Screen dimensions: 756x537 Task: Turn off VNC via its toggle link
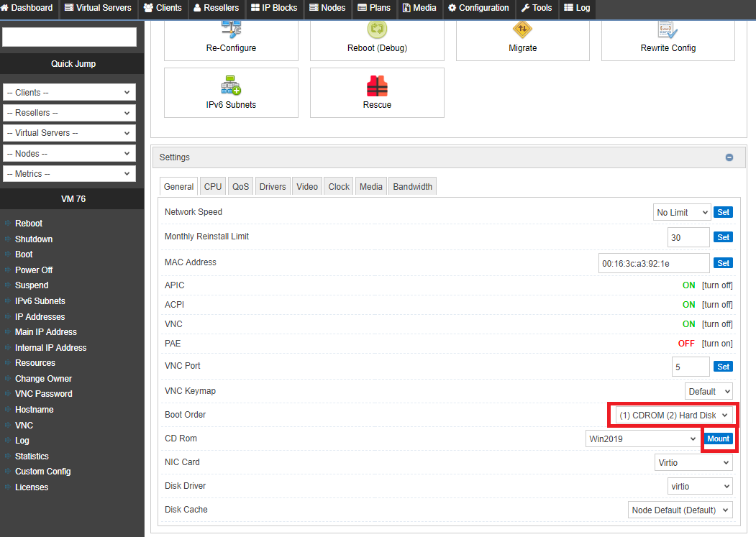click(717, 324)
